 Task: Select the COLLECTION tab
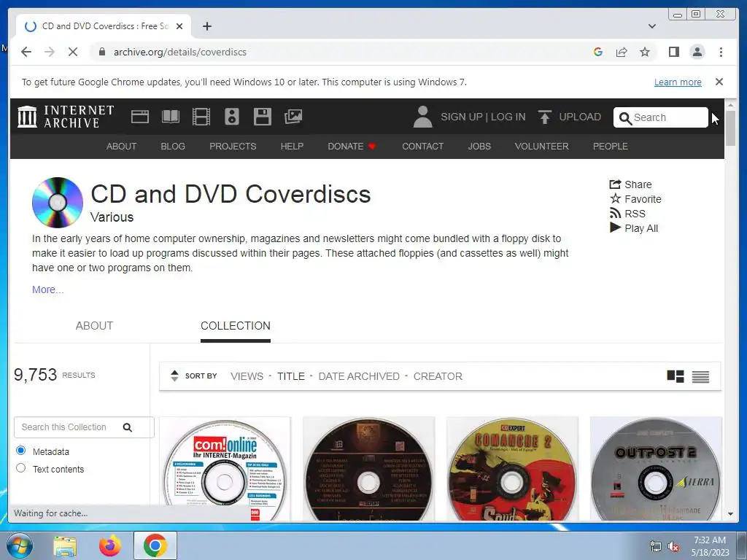point(236,326)
